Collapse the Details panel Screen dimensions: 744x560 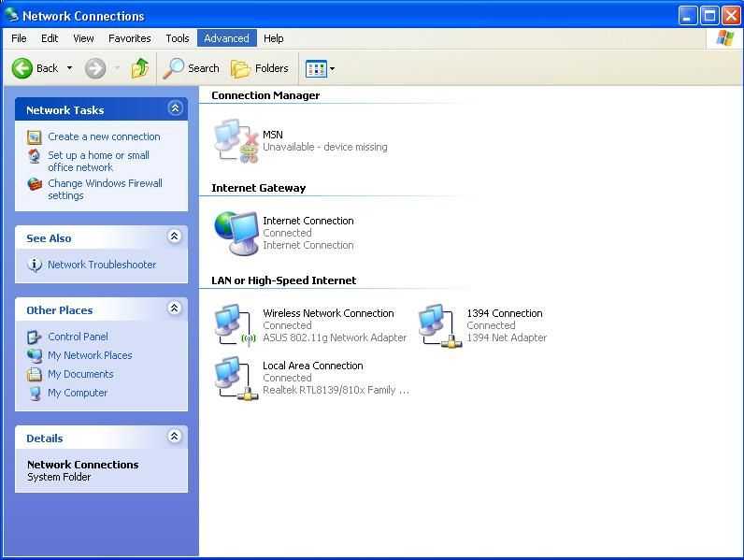(175, 438)
